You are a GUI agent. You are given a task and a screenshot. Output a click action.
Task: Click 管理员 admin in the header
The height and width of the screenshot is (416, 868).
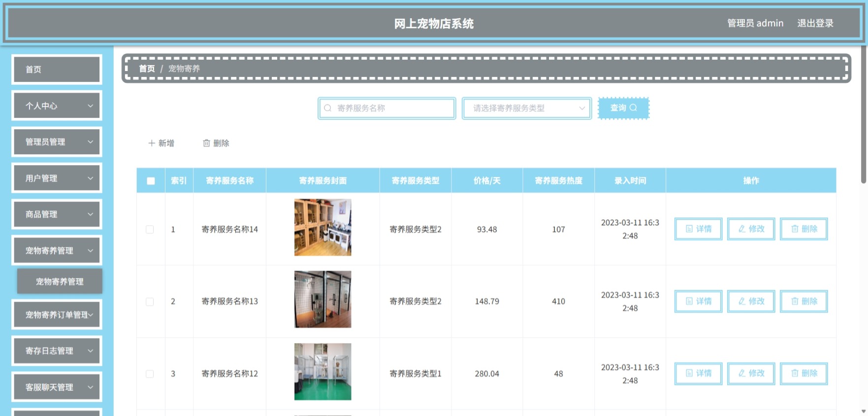(x=755, y=23)
